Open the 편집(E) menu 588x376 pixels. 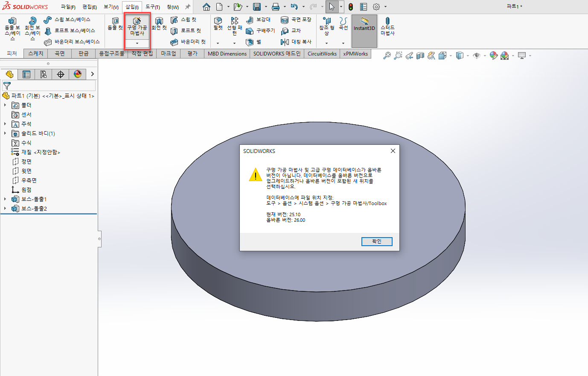[90, 7]
